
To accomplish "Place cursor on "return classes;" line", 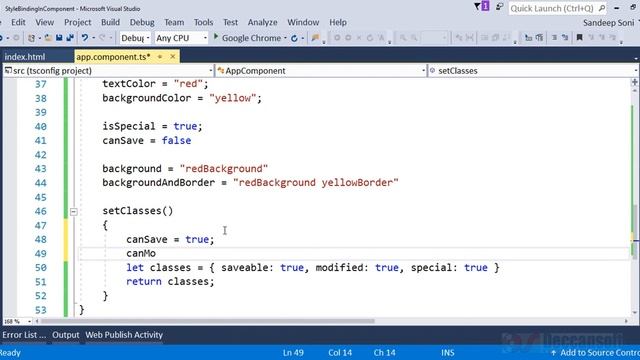I will pyautogui.click(x=170, y=282).
